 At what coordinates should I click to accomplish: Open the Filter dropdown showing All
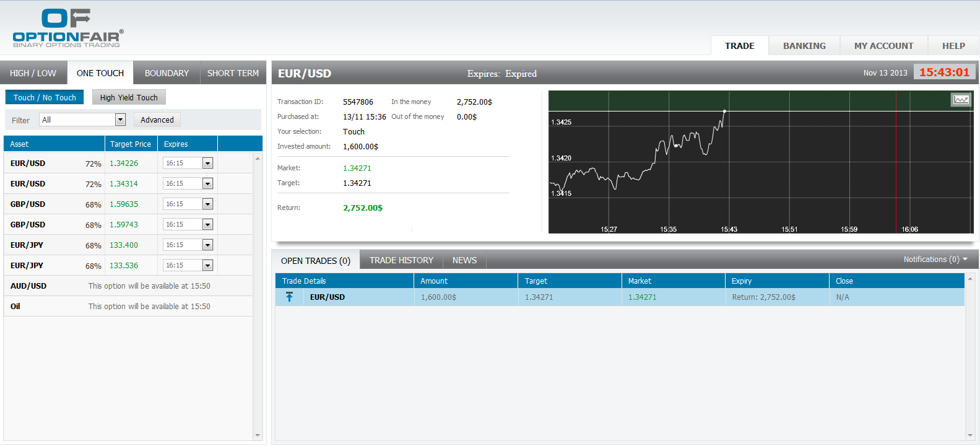[120, 120]
